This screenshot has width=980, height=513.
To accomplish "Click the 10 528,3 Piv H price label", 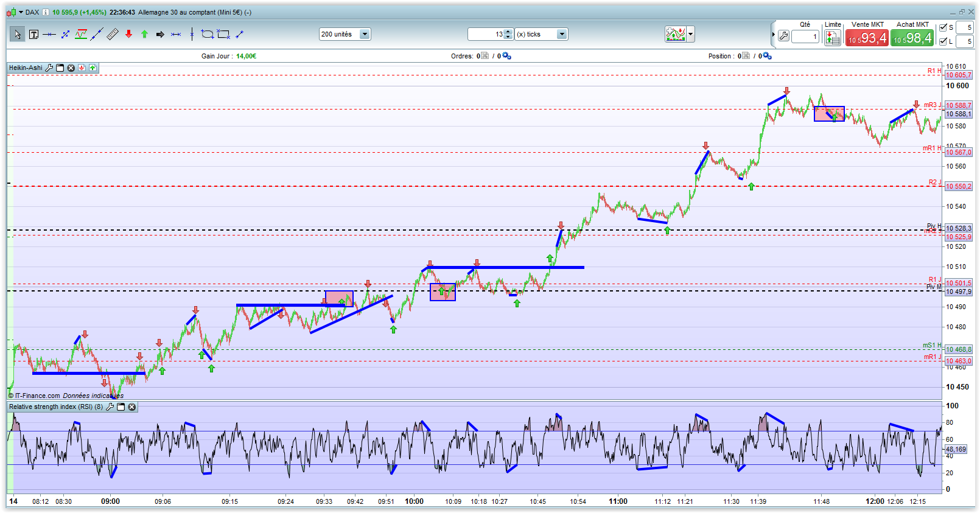I will point(959,229).
